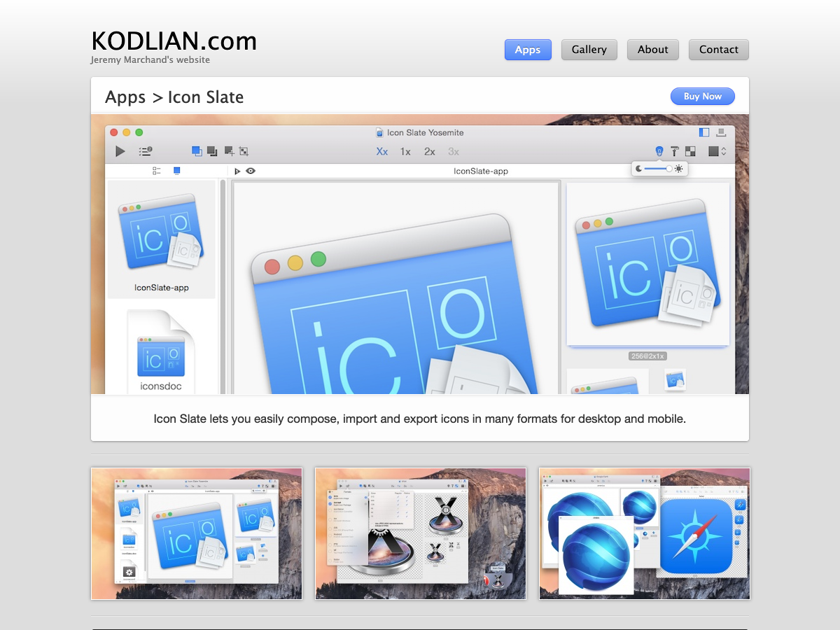Viewport: 840px width, 630px height.
Task: Select the 1x scale option
Action: pyautogui.click(x=405, y=151)
